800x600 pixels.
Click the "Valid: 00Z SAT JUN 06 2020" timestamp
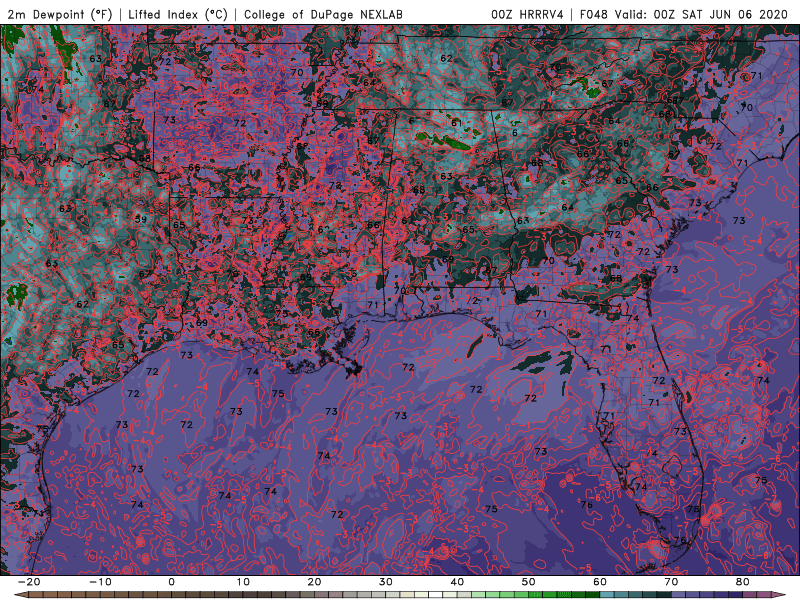[702, 14]
